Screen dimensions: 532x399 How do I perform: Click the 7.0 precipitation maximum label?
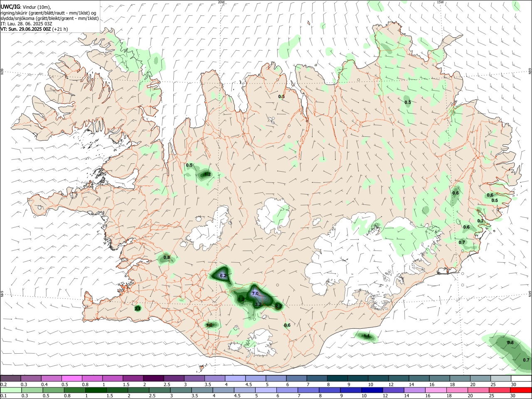(x=255, y=293)
